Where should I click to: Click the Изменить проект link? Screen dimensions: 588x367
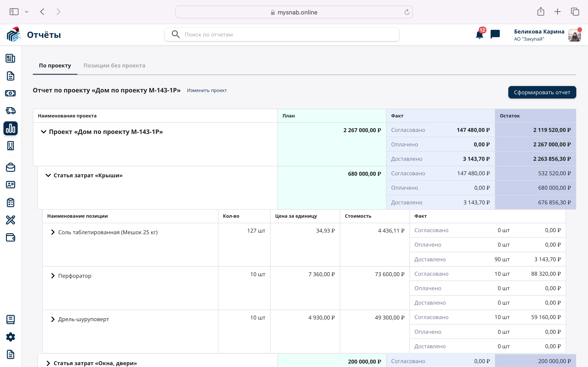[207, 90]
